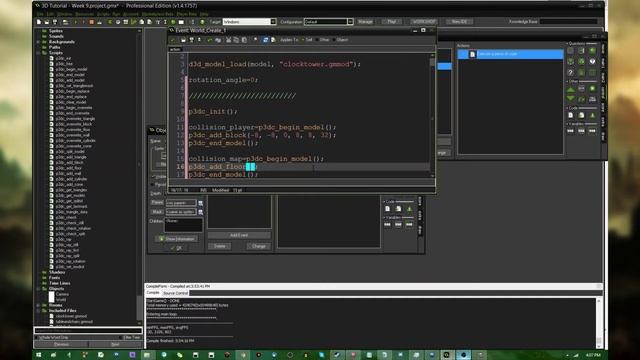The height and width of the screenshot is (360, 640).
Task: Open the File menu
Action: coord(40,14)
